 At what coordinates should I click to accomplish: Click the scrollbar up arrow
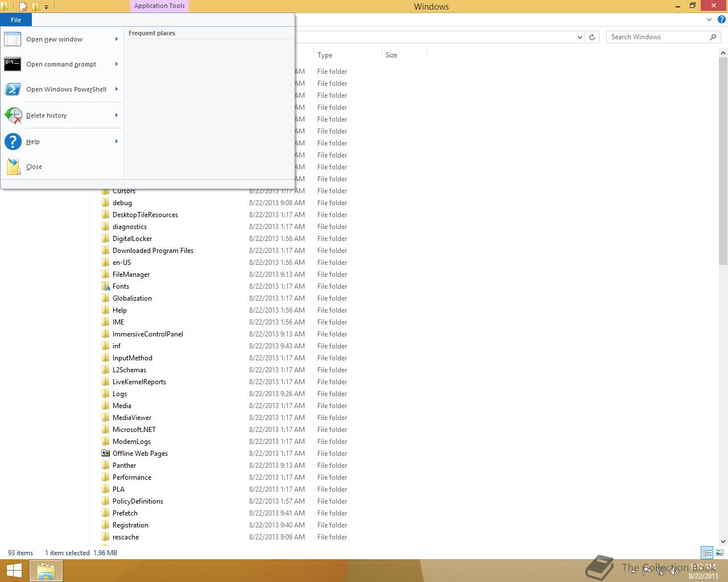[723, 53]
